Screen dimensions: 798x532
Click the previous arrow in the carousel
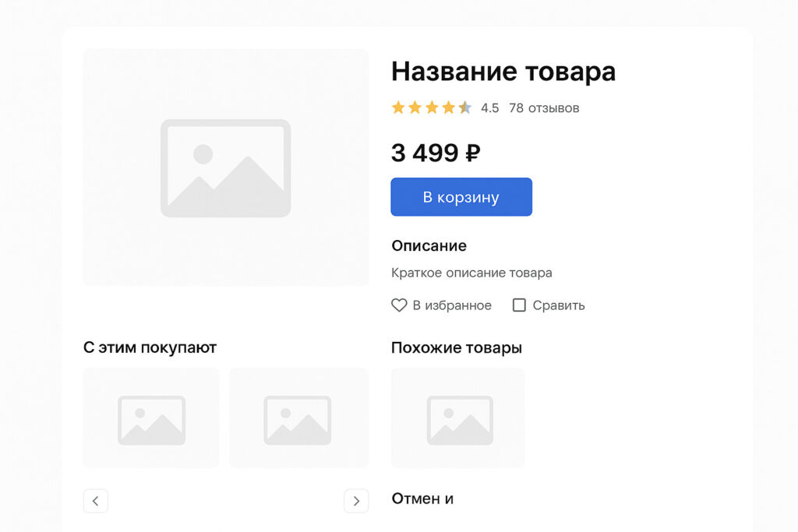tap(95, 501)
